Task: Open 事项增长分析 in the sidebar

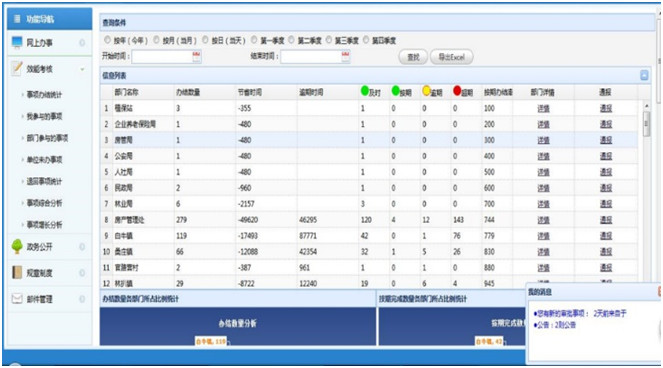Action: pos(44,225)
